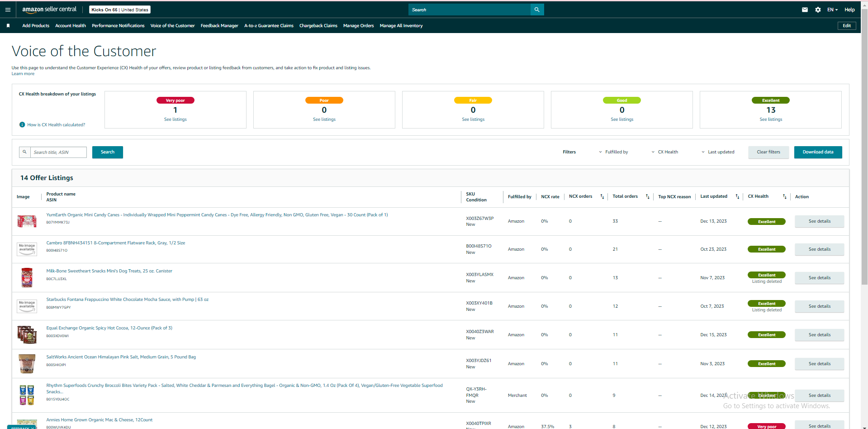Go to Add Products menu item
This screenshot has width=868, height=429.
click(36, 26)
